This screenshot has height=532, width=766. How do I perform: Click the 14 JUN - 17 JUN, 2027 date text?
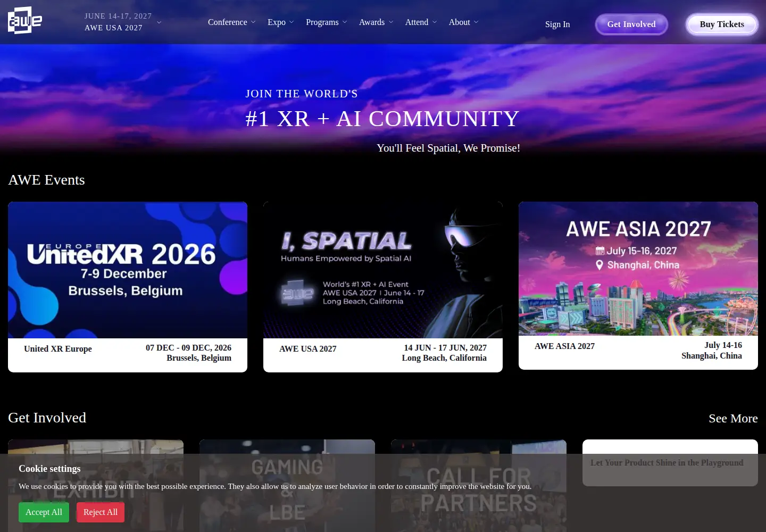pos(445,348)
